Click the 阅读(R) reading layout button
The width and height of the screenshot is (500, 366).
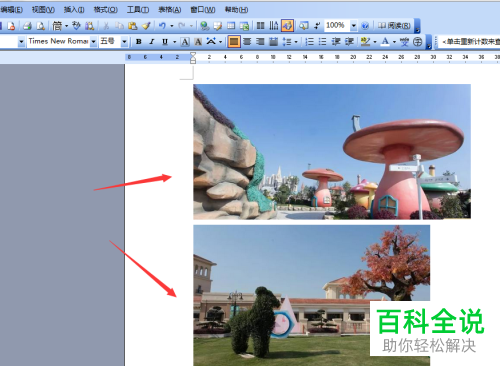(x=394, y=26)
